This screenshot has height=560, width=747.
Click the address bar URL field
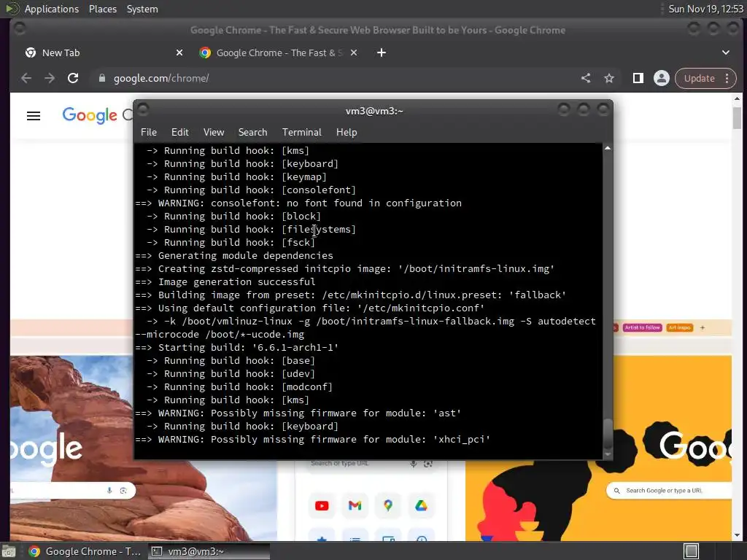333,78
